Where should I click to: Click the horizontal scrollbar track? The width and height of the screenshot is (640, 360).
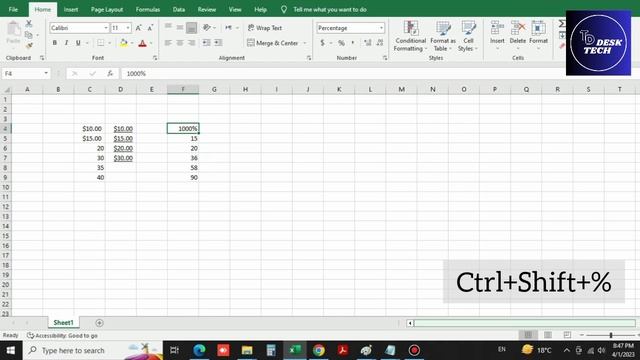tap(524, 323)
